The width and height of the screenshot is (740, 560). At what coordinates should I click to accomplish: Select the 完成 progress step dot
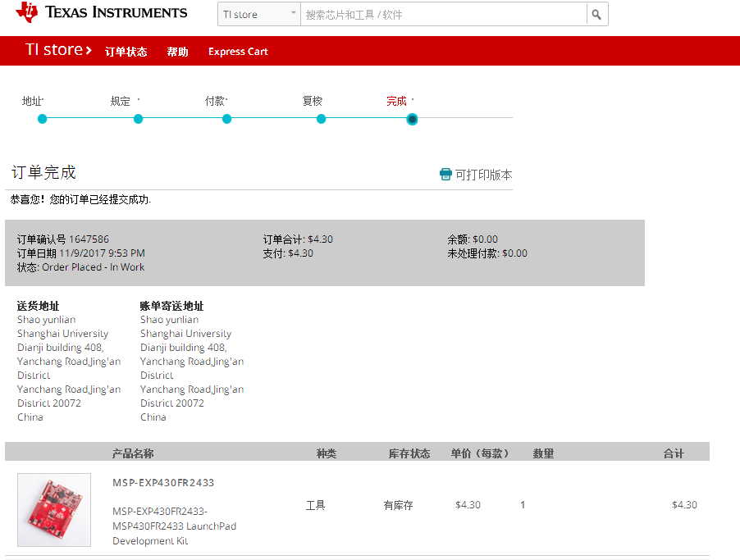pyautogui.click(x=412, y=120)
